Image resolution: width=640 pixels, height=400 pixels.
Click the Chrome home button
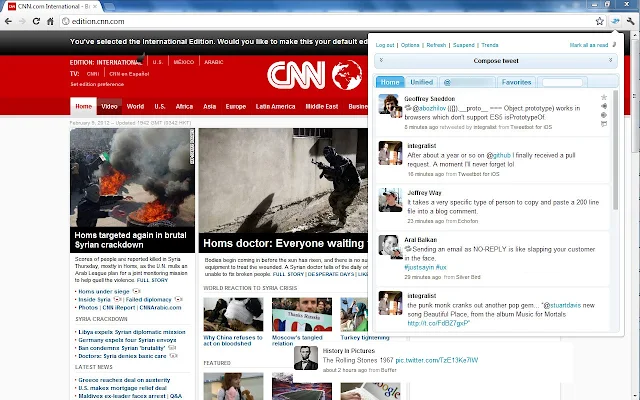(50, 21)
